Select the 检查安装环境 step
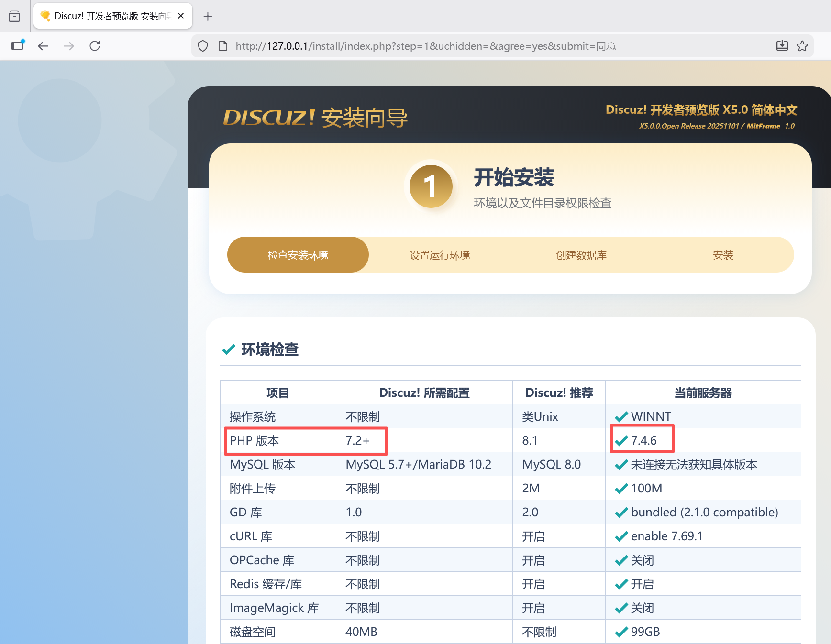The image size is (831, 644). 298,255
